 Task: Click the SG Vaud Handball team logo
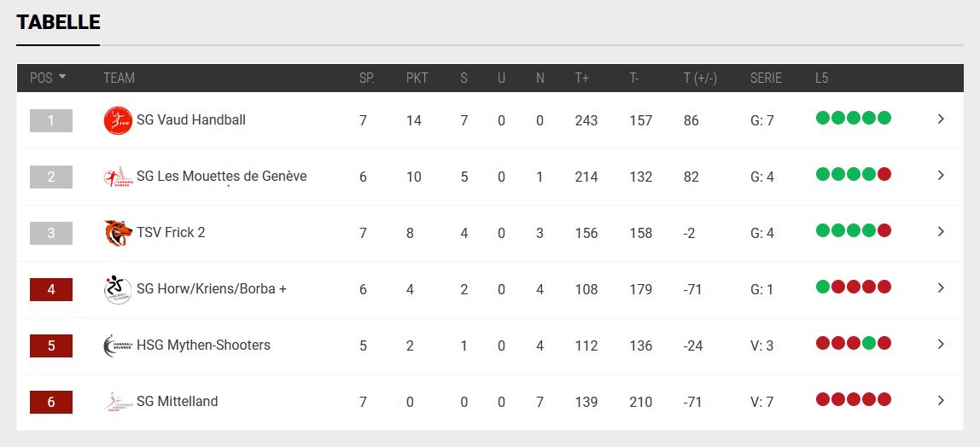tap(118, 120)
